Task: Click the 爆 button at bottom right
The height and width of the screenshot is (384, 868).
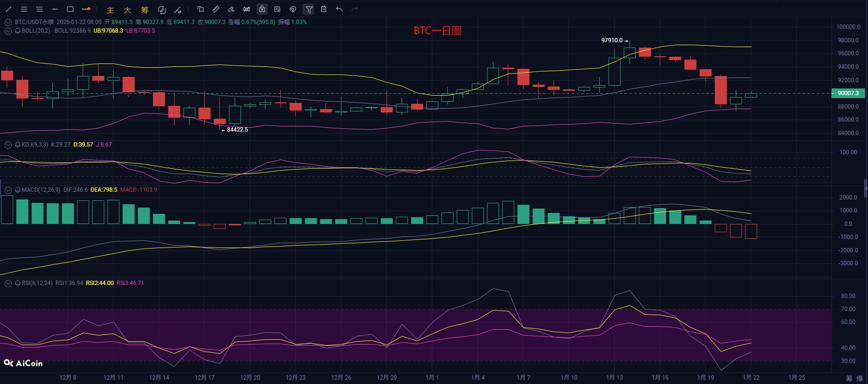Action: 860,378
